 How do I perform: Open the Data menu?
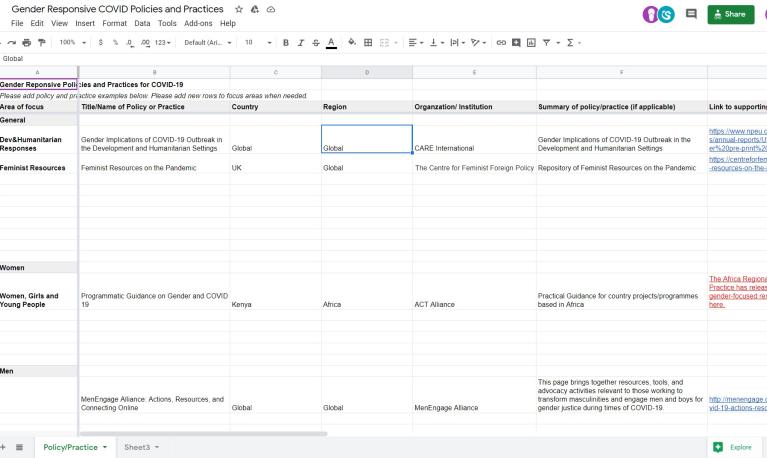[142, 23]
